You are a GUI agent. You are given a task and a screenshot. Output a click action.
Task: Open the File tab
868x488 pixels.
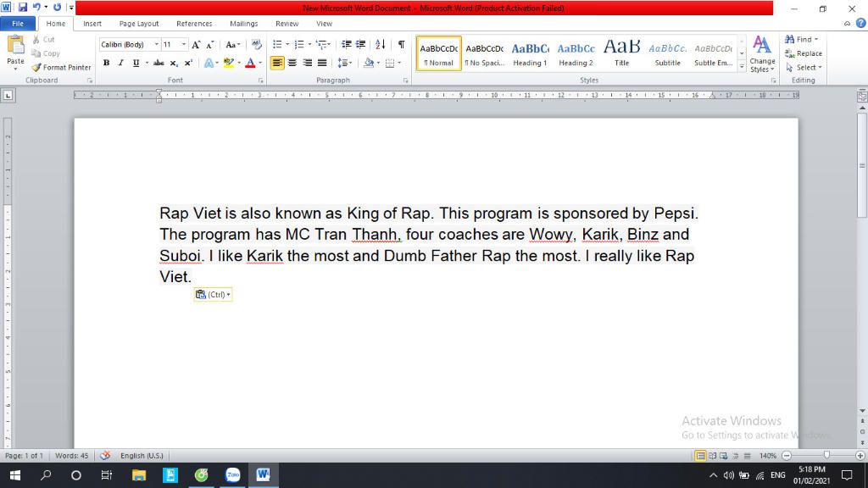click(x=18, y=24)
